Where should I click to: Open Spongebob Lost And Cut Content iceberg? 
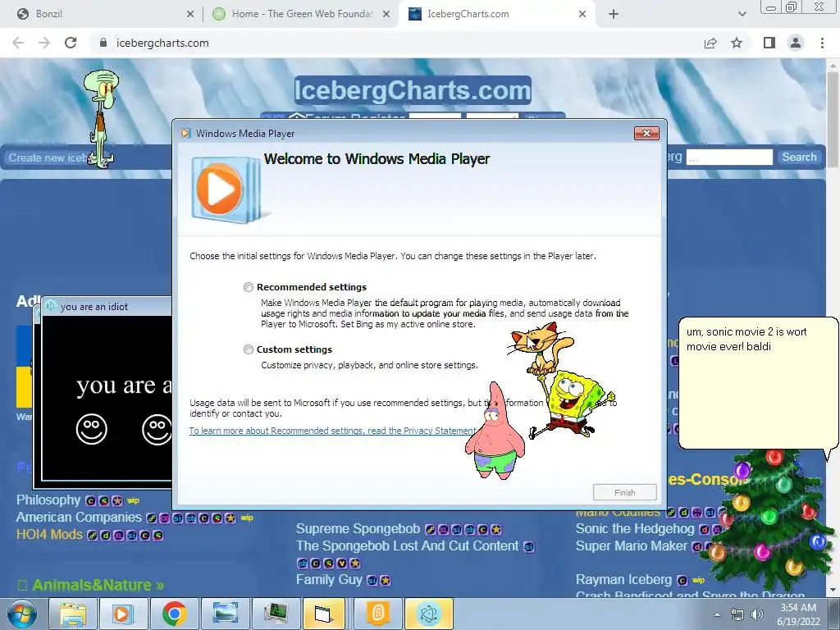407,546
